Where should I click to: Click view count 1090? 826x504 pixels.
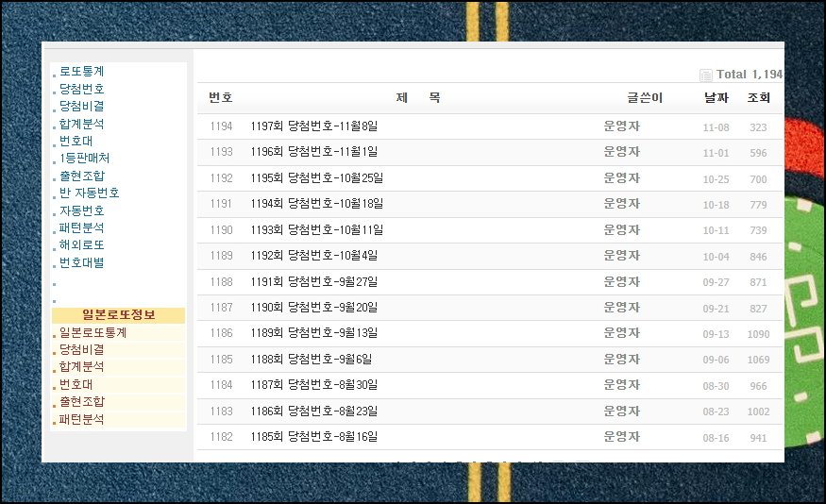point(759,334)
